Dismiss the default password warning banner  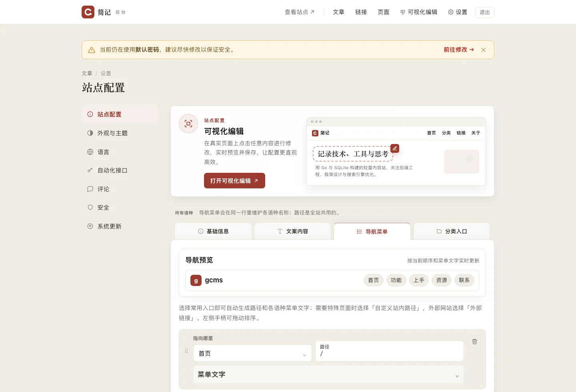coord(483,50)
